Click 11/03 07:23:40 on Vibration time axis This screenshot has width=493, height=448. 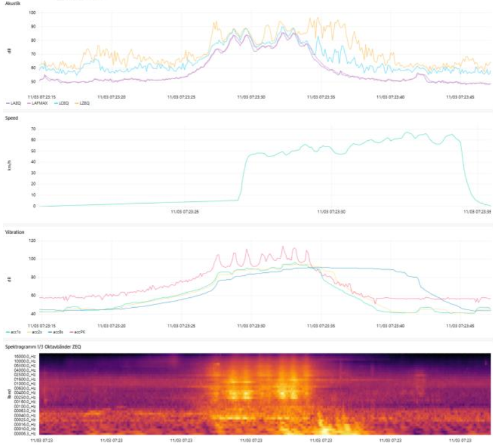[390, 326]
